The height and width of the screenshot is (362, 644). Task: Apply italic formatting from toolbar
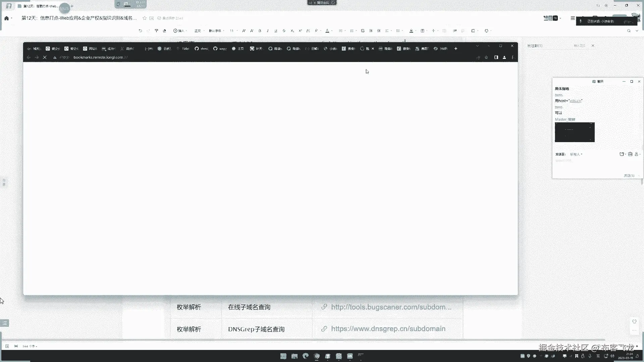click(268, 31)
